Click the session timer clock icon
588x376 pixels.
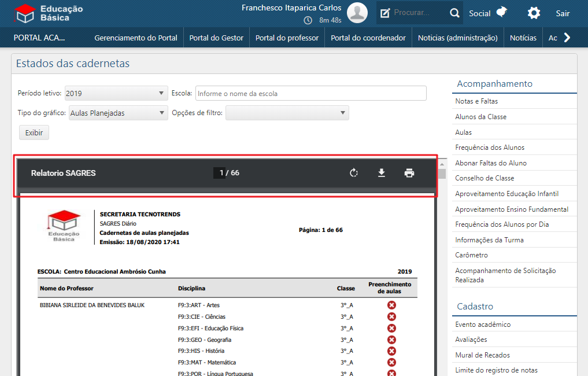click(308, 20)
